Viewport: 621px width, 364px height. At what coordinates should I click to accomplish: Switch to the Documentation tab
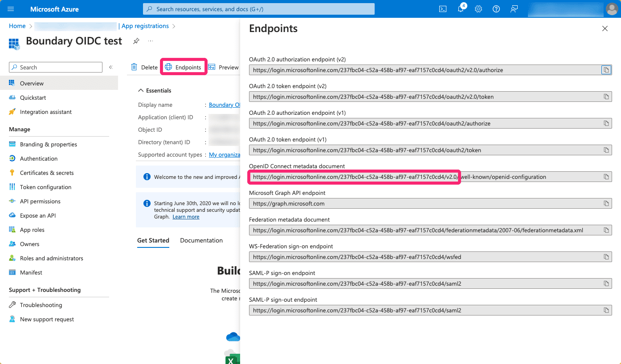click(x=201, y=240)
